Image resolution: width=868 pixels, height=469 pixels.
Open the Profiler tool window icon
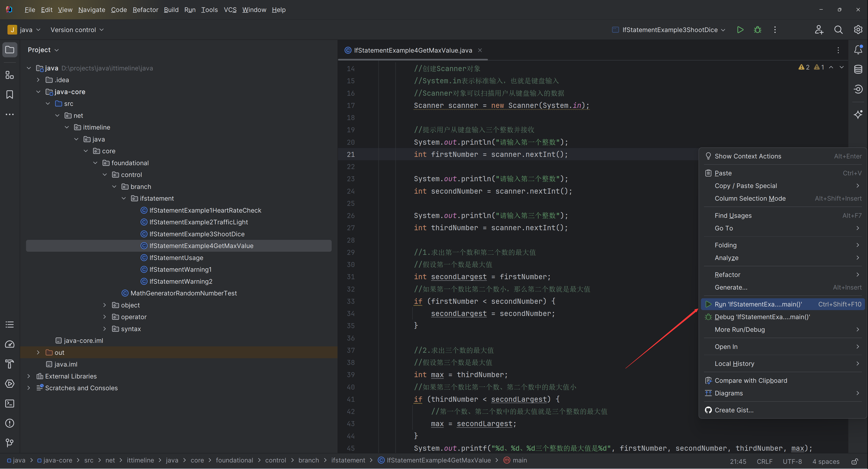click(x=10, y=344)
